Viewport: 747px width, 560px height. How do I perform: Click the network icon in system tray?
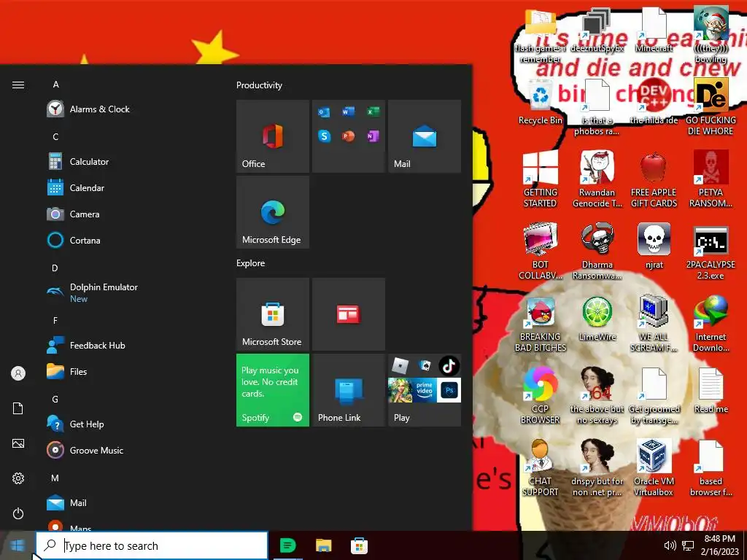(x=687, y=545)
